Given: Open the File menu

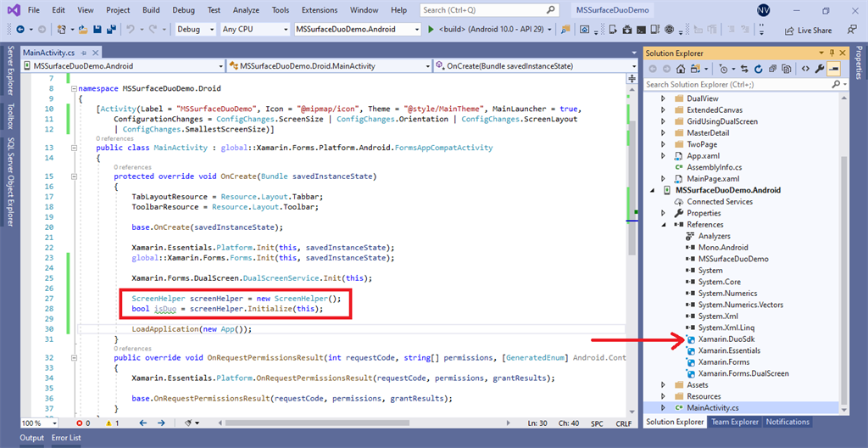Looking at the screenshot, I should click(33, 10).
